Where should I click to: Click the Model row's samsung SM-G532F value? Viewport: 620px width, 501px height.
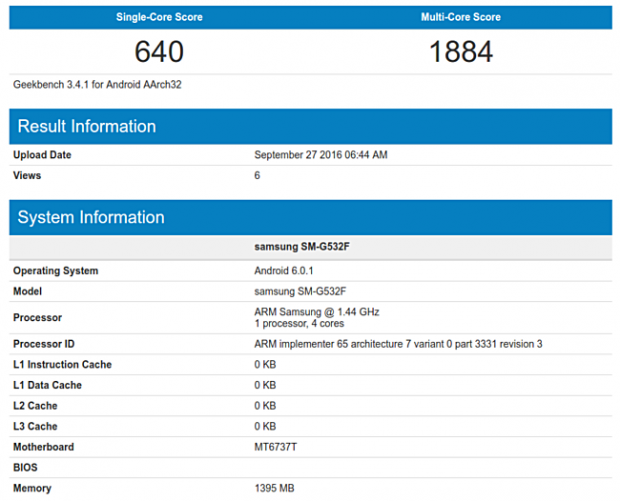[x=300, y=291]
